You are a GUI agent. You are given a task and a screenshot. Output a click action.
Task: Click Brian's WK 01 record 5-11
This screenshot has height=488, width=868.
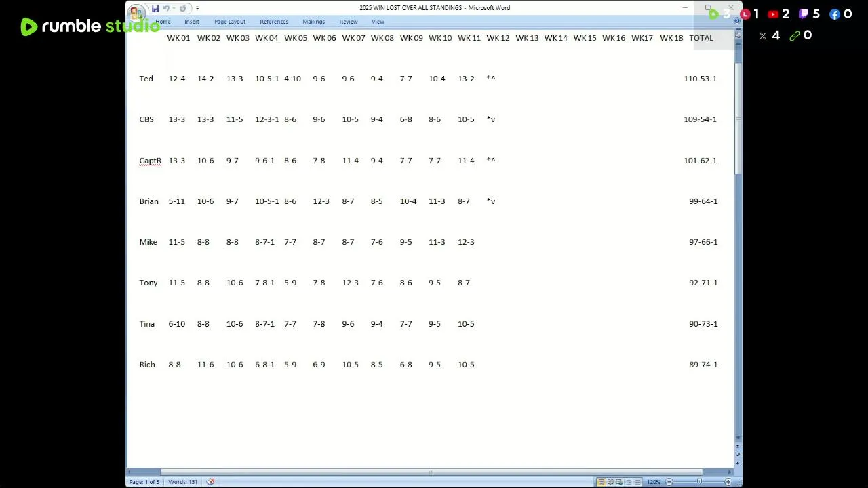(176, 201)
